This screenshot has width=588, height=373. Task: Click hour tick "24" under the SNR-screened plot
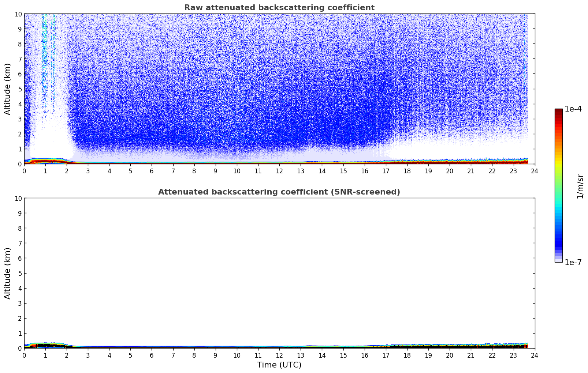[x=535, y=355]
